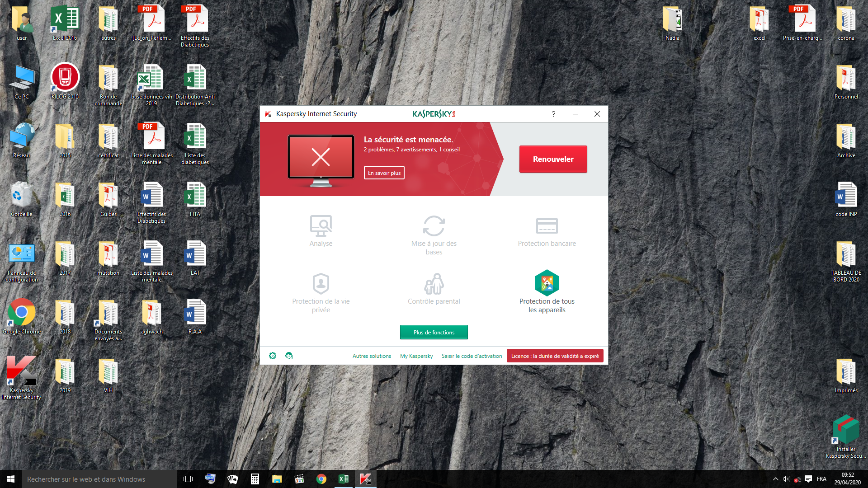Image resolution: width=868 pixels, height=488 pixels.
Task: Open Calculator from the taskbar
Action: coord(255,479)
